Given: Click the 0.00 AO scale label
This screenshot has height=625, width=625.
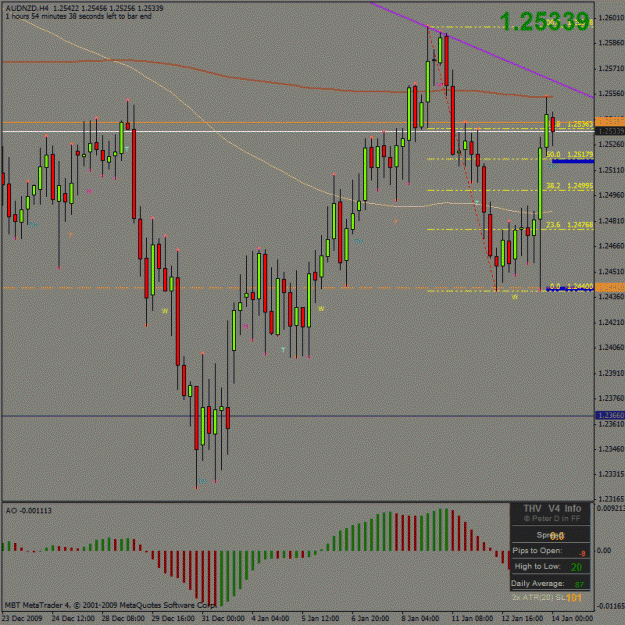Looking at the screenshot, I should 604,550.
